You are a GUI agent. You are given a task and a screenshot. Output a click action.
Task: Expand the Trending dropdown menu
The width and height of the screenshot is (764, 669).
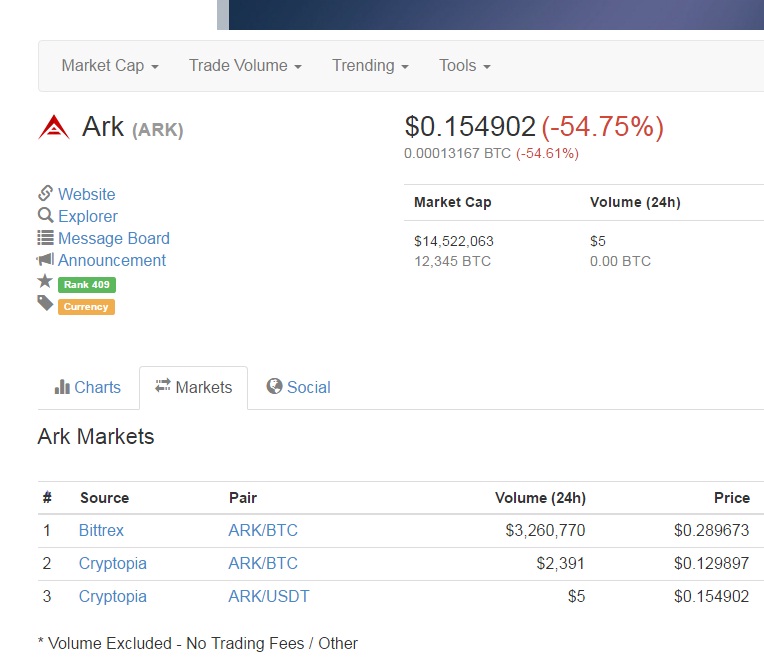click(370, 65)
